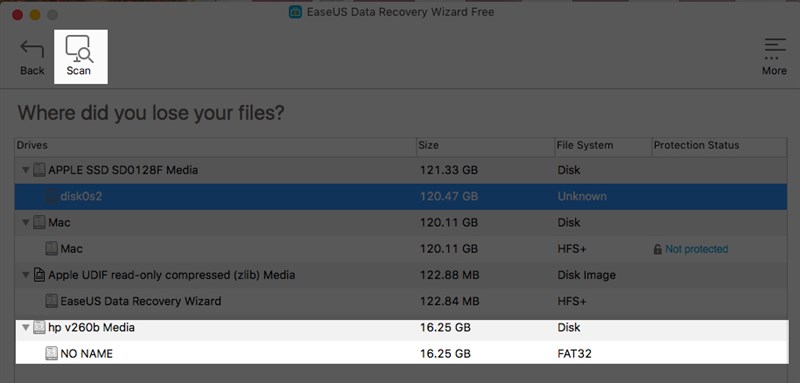Collapse the Apple UDIF Media group
The width and height of the screenshot is (800, 383).
click(x=26, y=275)
